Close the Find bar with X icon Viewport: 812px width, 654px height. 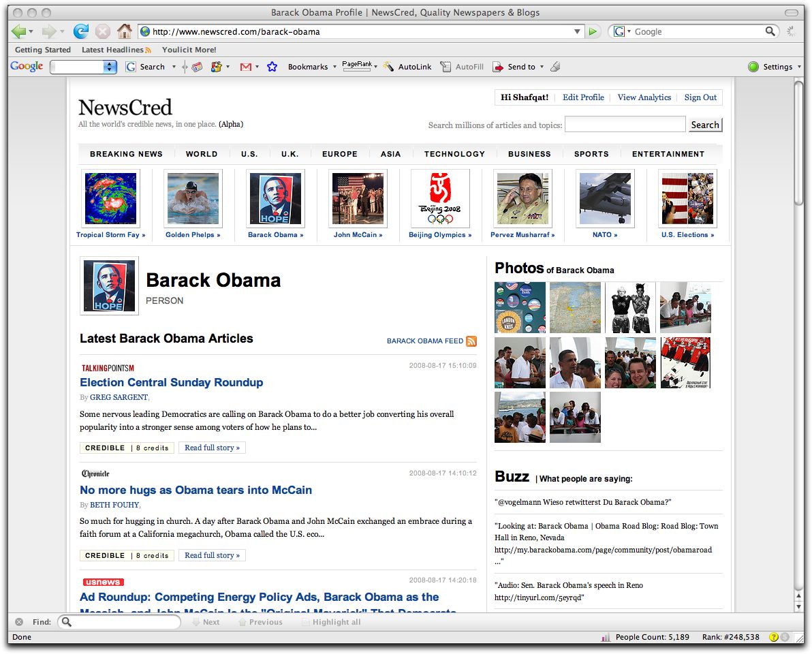pos(19,622)
